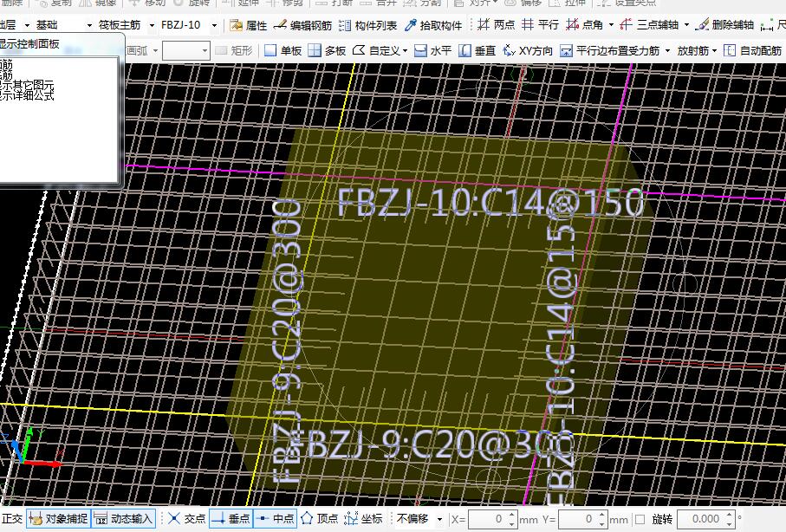Toggle 中点 midpoint snap
Image resolution: width=786 pixels, height=532 pixels.
(x=276, y=518)
